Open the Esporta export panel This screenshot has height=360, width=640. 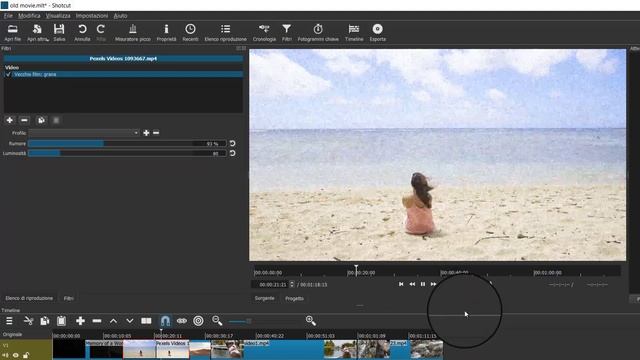coord(378,33)
